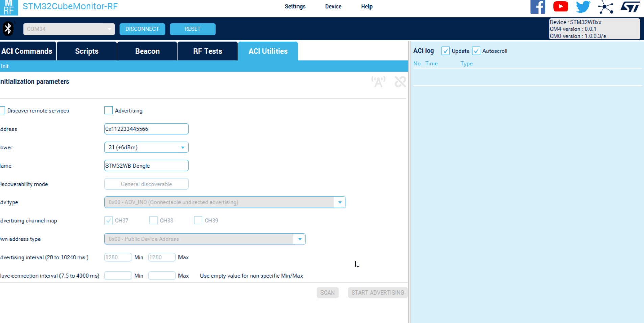Click the ST logo icon
This screenshot has width=644, height=323.
[x=630, y=6]
